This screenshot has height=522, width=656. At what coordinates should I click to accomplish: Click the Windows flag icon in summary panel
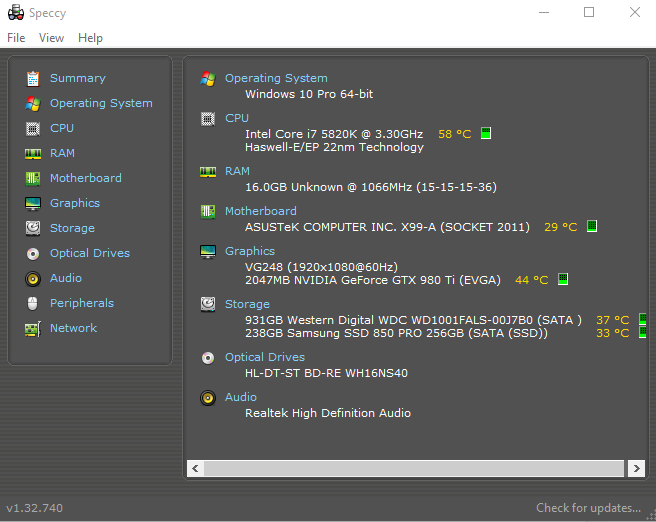[208, 79]
